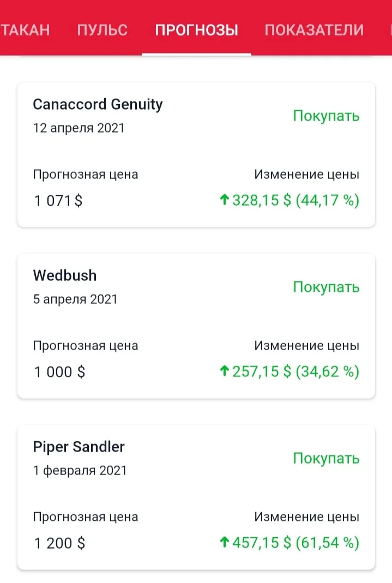The height and width of the screenshot is (583, 392).
Task: Open the Canaccord Genuity forecast card
Action: pyautogui.click(x=196, y=154)
